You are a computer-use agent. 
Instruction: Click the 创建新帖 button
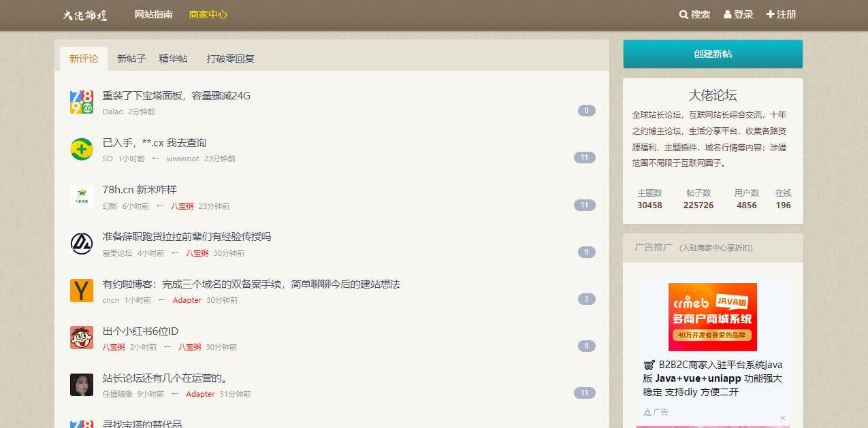pos(713,54)
